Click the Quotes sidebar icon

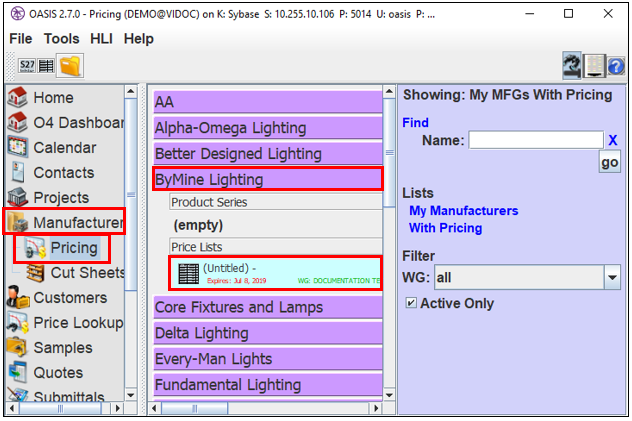click(x=17, y=372)
